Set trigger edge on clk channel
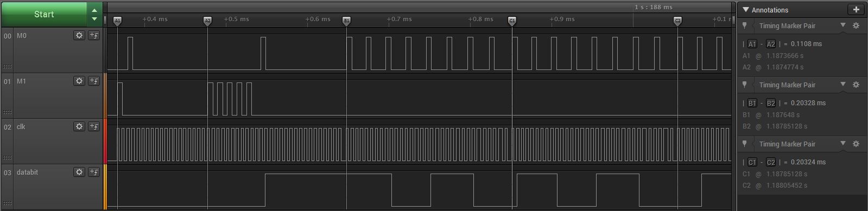Viewport: 868px width, 211px height. 94,126
